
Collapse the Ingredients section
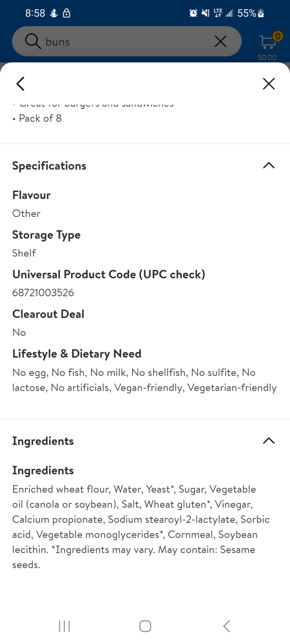[269, 441]
